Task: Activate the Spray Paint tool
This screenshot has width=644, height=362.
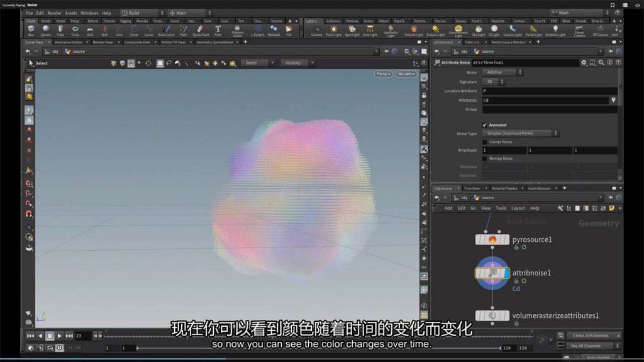Action: (201, 30)
